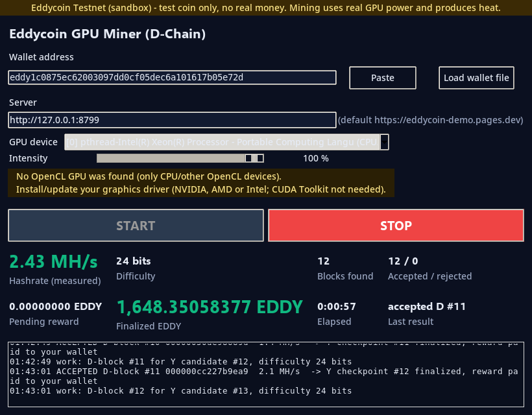532x415 pixels.
Task: Click log line work D-block #11 candidate #12
Action: point(180,361)
